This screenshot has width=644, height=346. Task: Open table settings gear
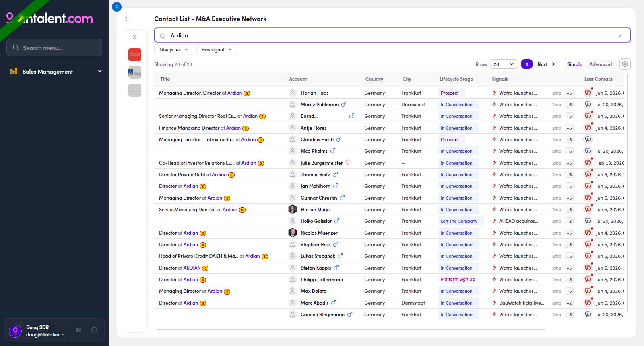coord(625,64)
